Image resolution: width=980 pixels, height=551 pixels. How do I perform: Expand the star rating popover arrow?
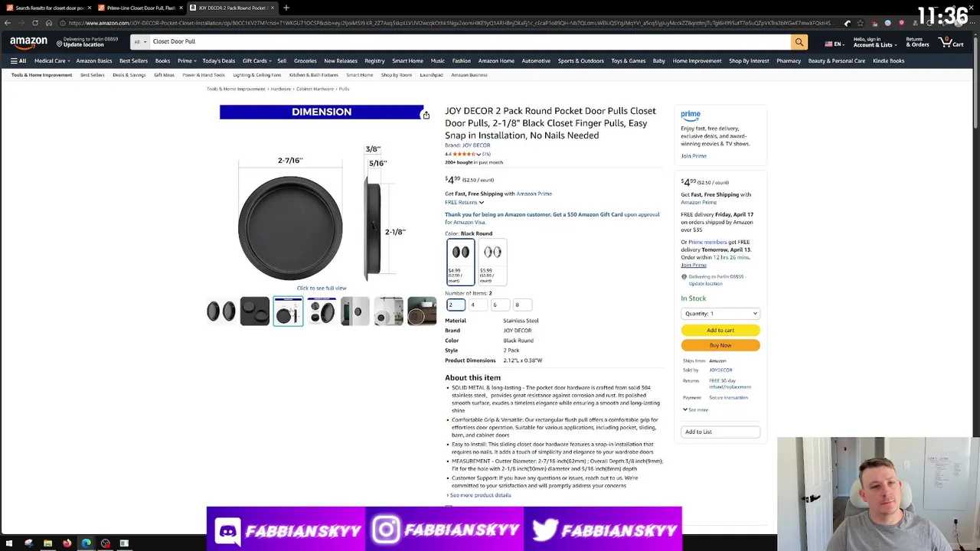pos(479,154)
